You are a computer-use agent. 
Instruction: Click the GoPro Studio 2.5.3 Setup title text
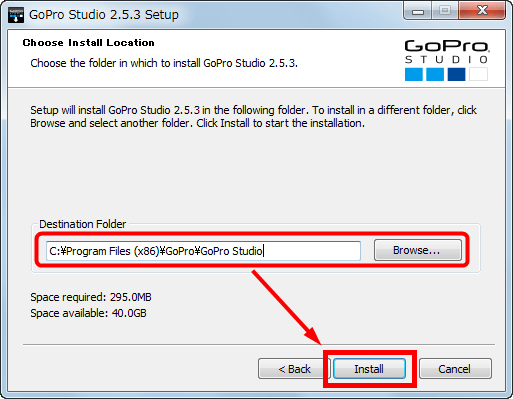[104, 15]
